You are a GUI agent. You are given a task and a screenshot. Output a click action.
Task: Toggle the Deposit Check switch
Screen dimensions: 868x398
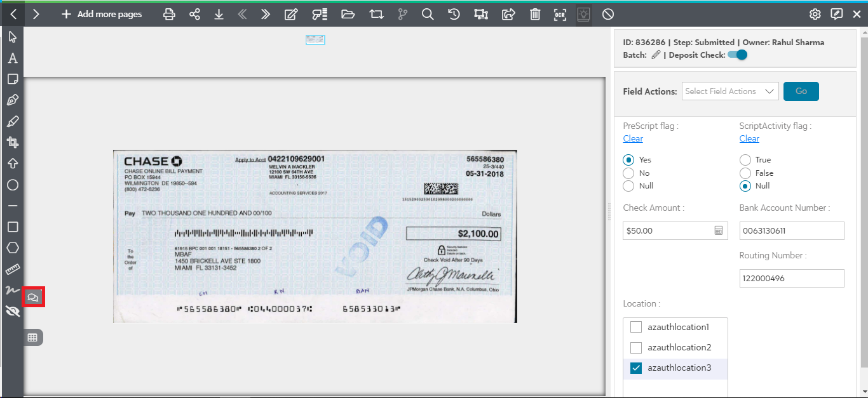[x=738, y=55]
